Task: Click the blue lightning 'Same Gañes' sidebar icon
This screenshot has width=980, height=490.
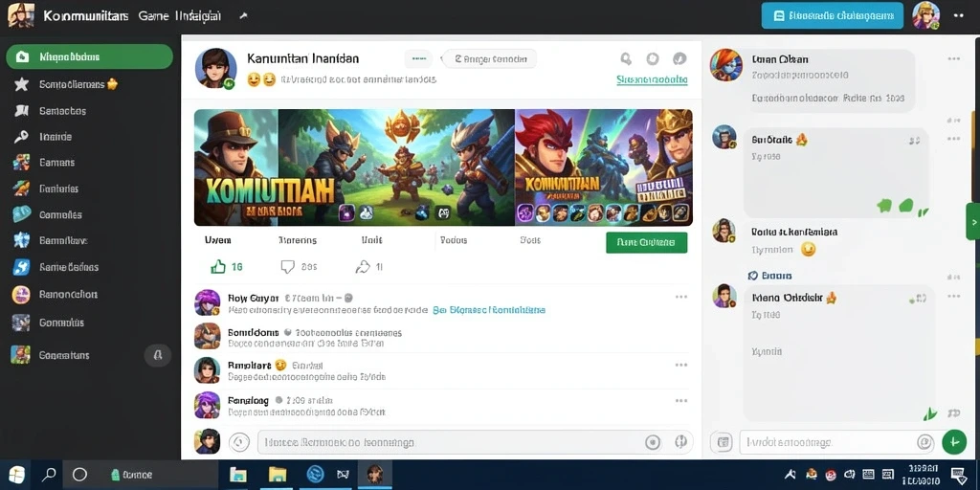Action: (21, 267)
